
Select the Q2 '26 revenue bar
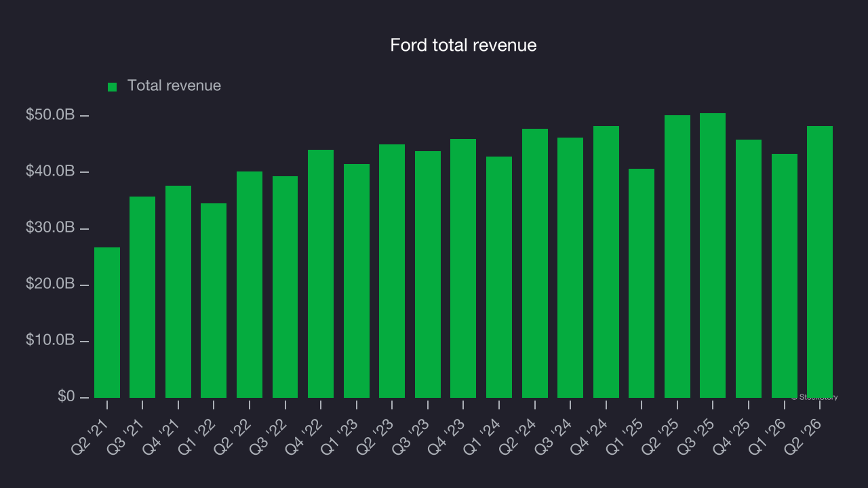820,262
